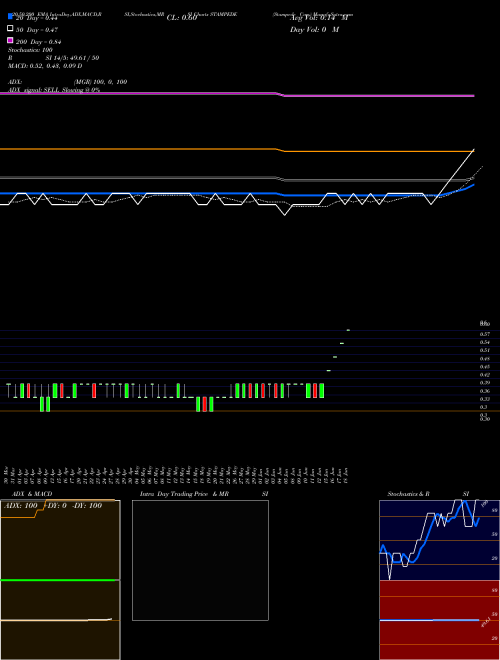Click the 'CL: 0.60' closing price label
Viewport: 500px width, 660px height.
[x=182, y=18]
